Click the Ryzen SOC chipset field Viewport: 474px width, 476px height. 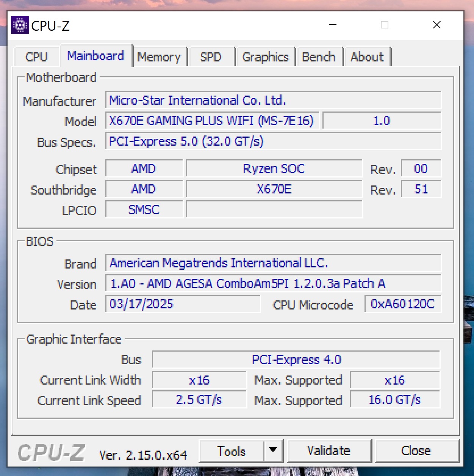tap(274, 168)
